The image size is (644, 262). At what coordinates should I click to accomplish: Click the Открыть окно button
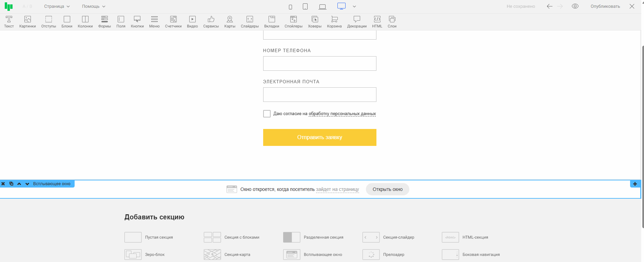388,189
